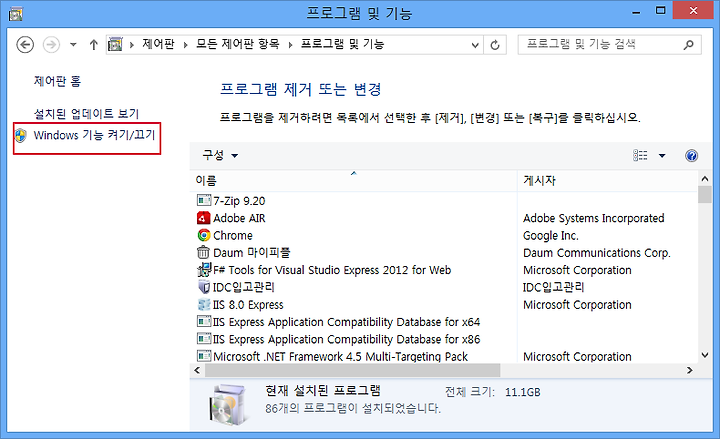Click publisher Adobe Systems Incorporated
This screenshot has height=439, width=720.
(x=593, y=218)
